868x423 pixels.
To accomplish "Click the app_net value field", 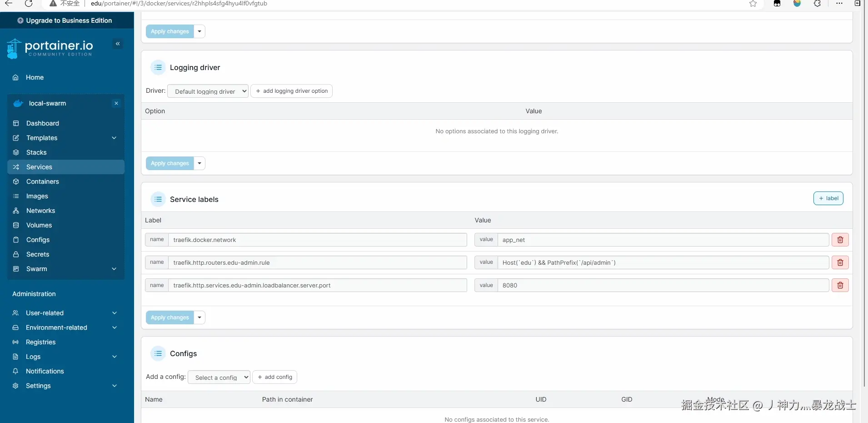I will tap(663, 240).
